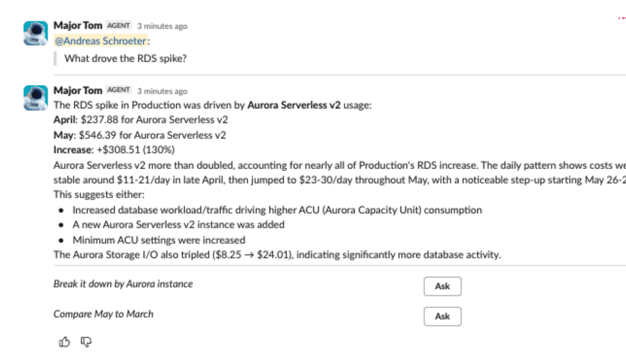Click the thumbs down reaction icon

pos(86,341)
